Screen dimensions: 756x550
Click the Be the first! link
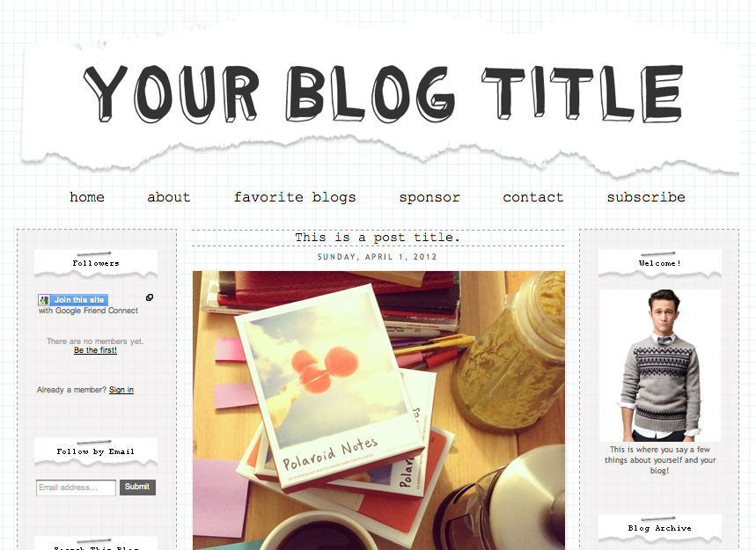click(95, 350)
